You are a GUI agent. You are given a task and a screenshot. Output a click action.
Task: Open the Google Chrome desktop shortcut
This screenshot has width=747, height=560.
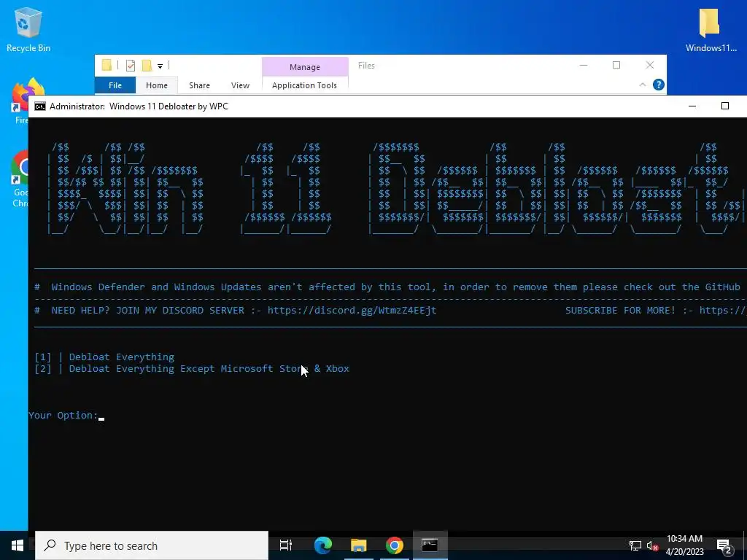[x=19, y=179]
